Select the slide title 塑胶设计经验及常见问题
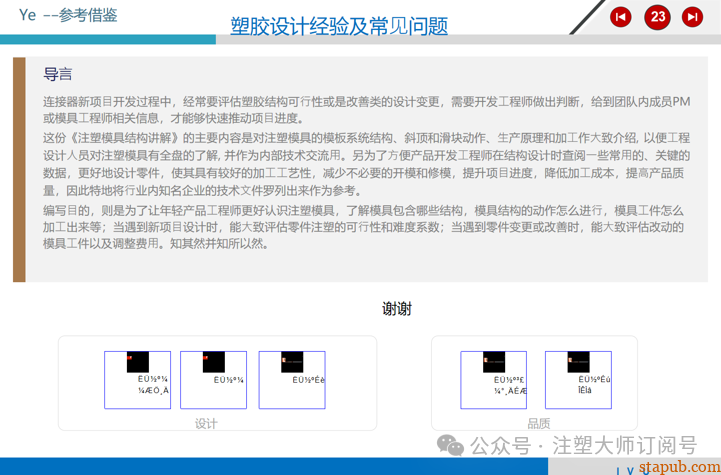The width and height of the screenshot is (721, 475). [x=339, y=26]
